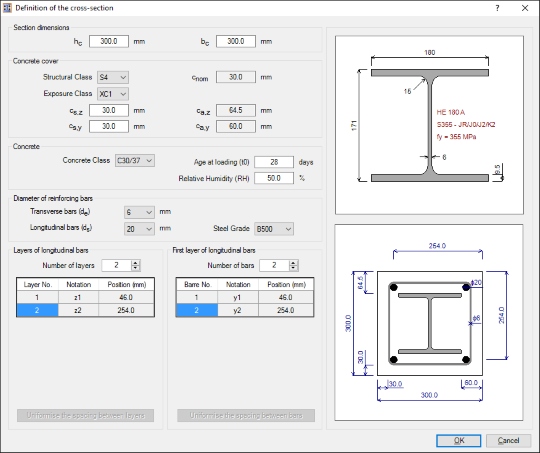This screenshot has width=540, height=453.
Task: Click bar y1 position 46.0 cell
Action: tap(286, 297)
